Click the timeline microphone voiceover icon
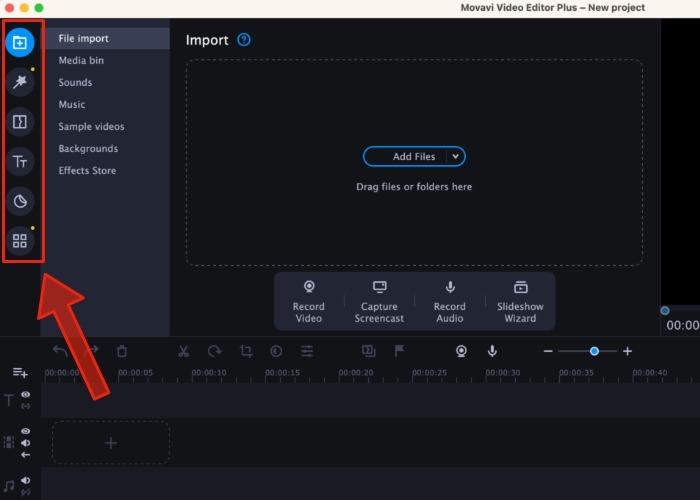The width and height of the screenshot is (700, 500). 492,351
